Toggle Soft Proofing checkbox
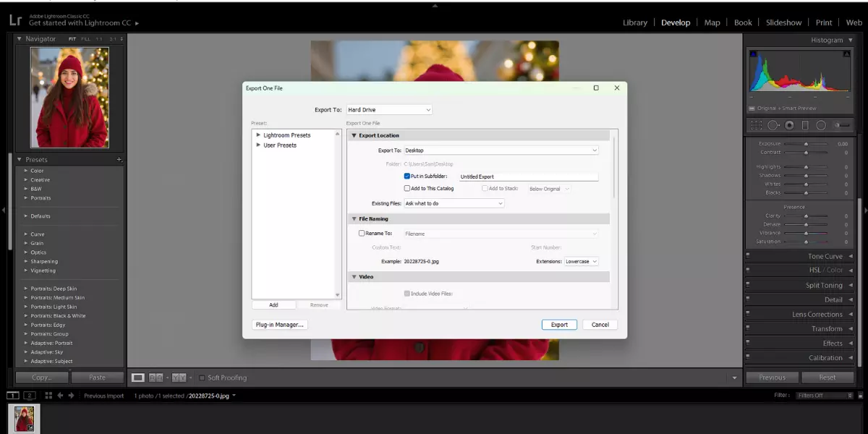This screenshot has height=434, width=868. tap(202, 378)
